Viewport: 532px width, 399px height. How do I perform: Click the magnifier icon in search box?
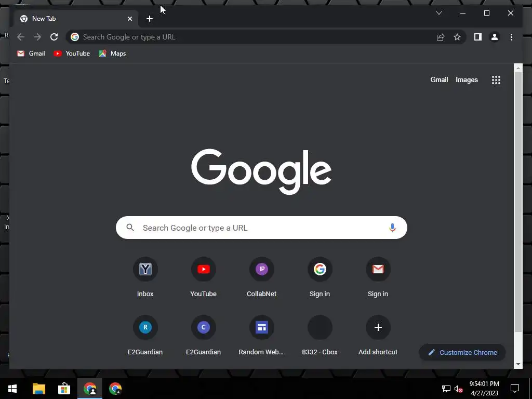pos(130,228)
